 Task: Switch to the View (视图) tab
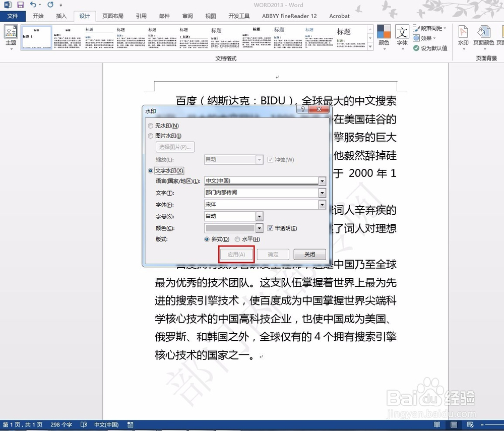(211, 16)
